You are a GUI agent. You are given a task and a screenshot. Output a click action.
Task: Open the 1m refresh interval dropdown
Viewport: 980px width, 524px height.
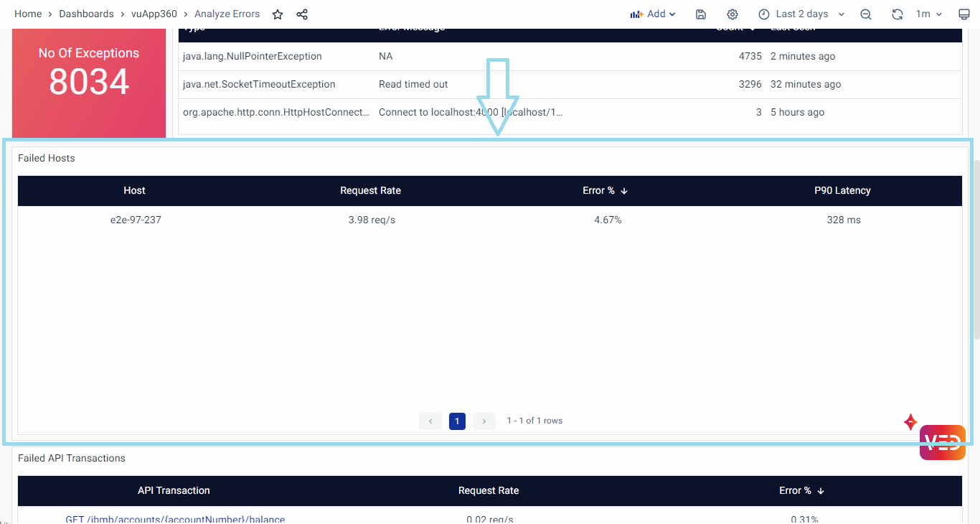tap(928, 14)
